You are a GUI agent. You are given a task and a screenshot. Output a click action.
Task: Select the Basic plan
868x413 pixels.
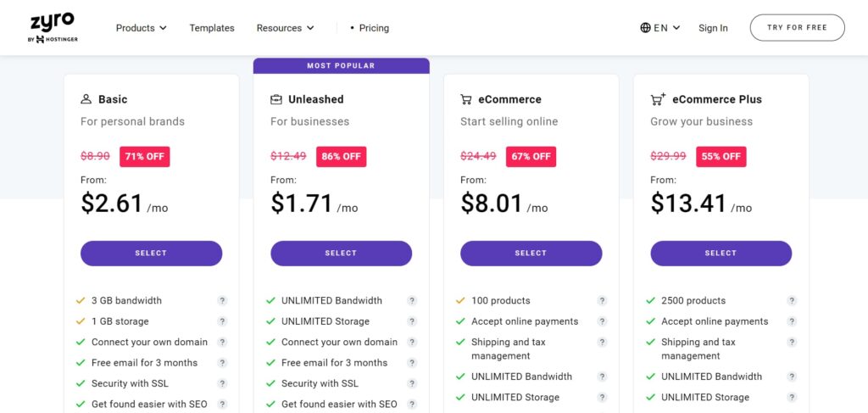[151, 253]
